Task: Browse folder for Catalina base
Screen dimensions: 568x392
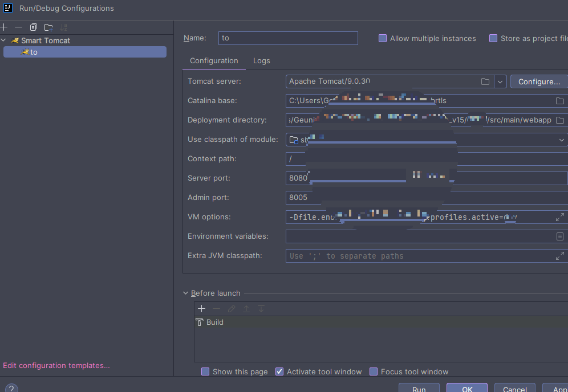Action: pos(559,101)
